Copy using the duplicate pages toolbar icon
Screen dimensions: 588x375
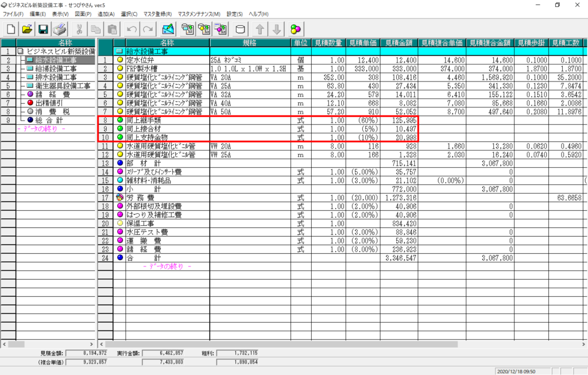[96, 29]
